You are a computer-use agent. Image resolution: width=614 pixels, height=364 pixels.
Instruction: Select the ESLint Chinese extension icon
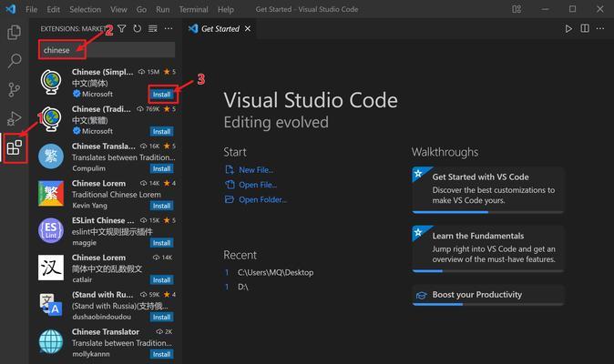(51, 230)
